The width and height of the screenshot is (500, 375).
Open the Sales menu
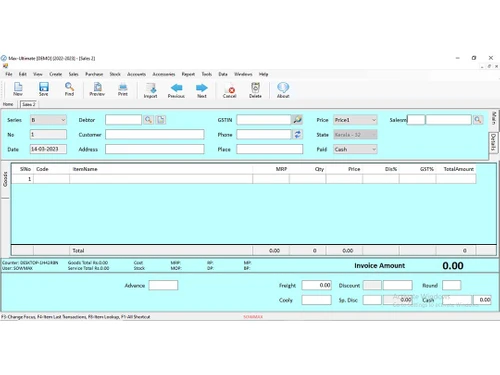pyautogui.click(x=73, y=74)
